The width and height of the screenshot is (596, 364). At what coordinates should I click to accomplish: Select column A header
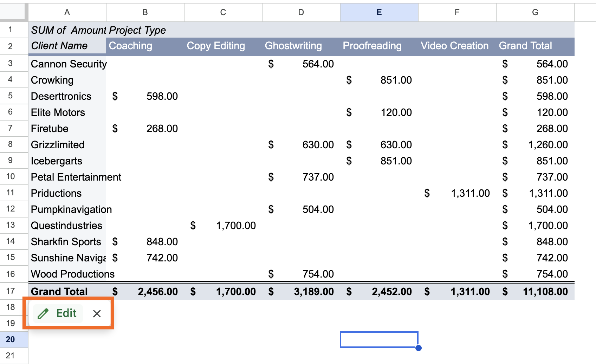pos(67,13)
